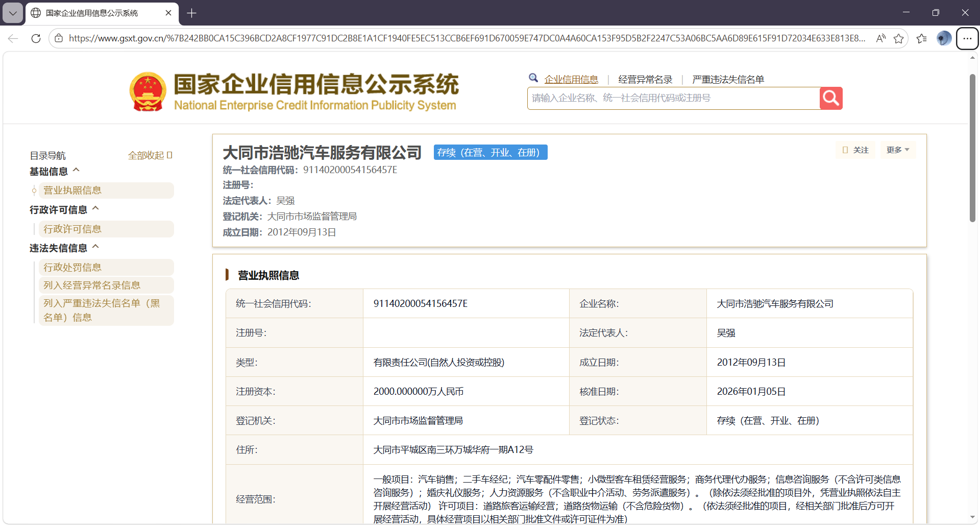Open the Favorites list icon
Viewport: 980px width, 526px height.
(x=922, y=38)
